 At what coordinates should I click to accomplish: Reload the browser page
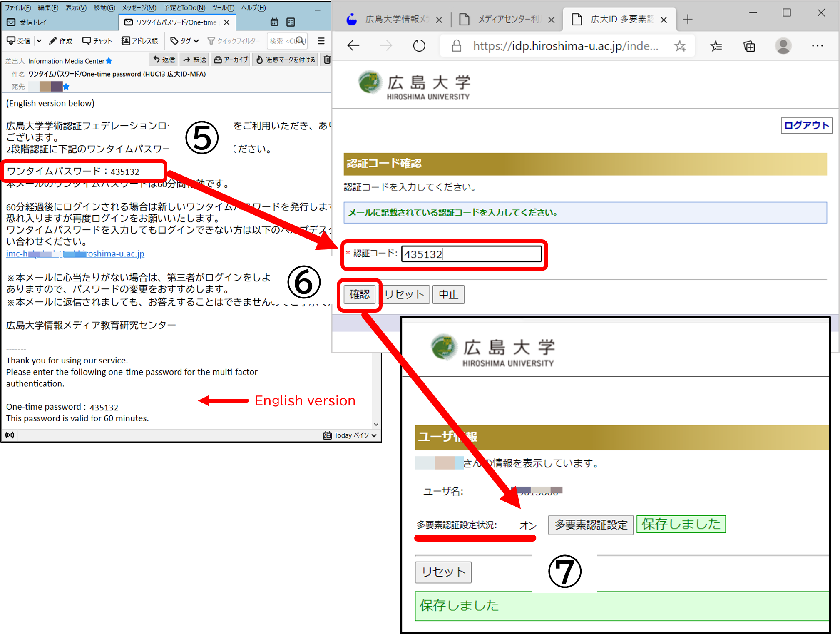coord(419,46)
